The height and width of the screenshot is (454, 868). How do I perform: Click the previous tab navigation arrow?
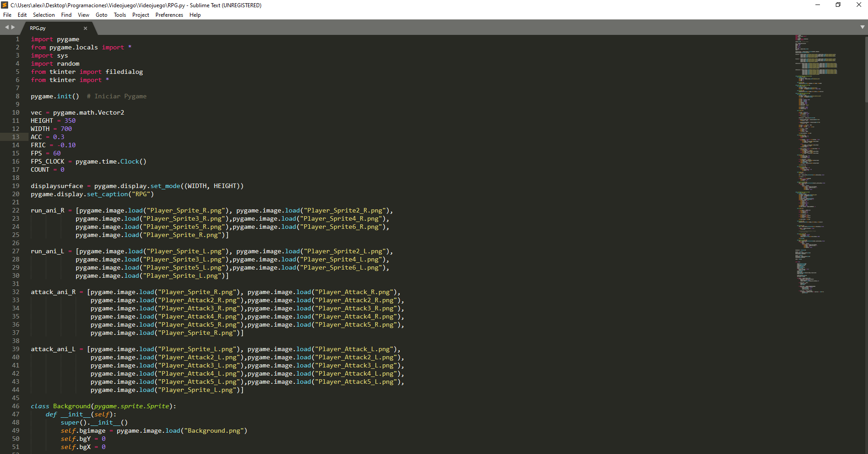[6, 27]
